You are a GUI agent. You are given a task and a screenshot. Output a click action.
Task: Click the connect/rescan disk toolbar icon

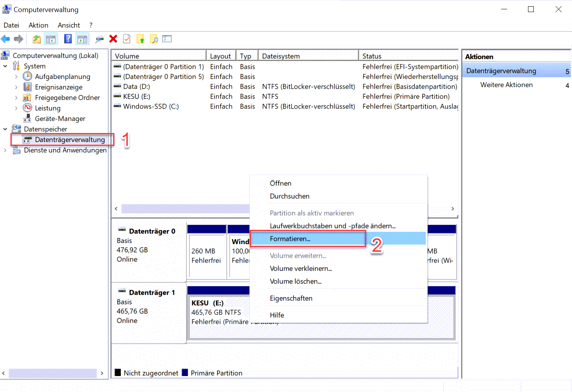tap(100, 39)
